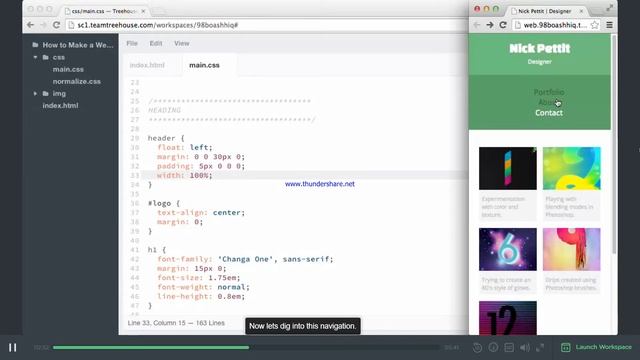Image resolution: width=640 pixels, height=360 pixels.
Task: Reload the preview browser page
Action: click(503, 25)
